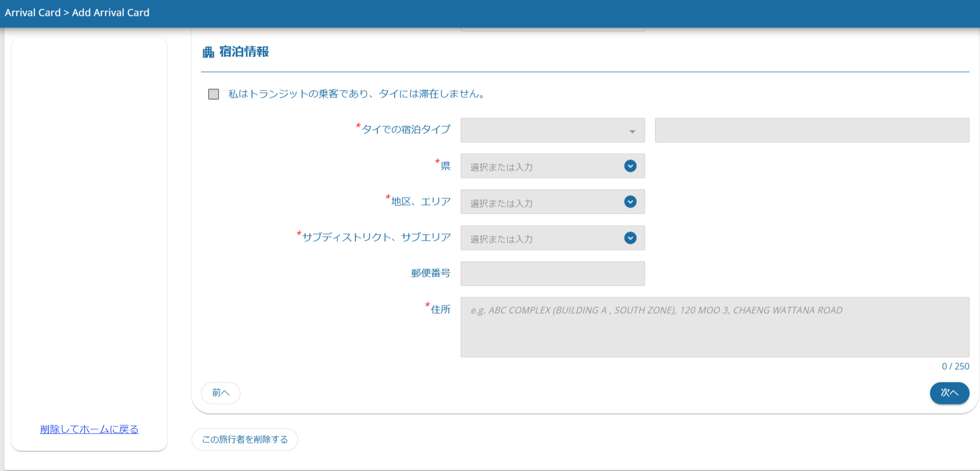This screenshot has width=980, height=471.
Task: Click the 削除してホームに戻る link
Action: pyautogui.click(x=89, y=429)
